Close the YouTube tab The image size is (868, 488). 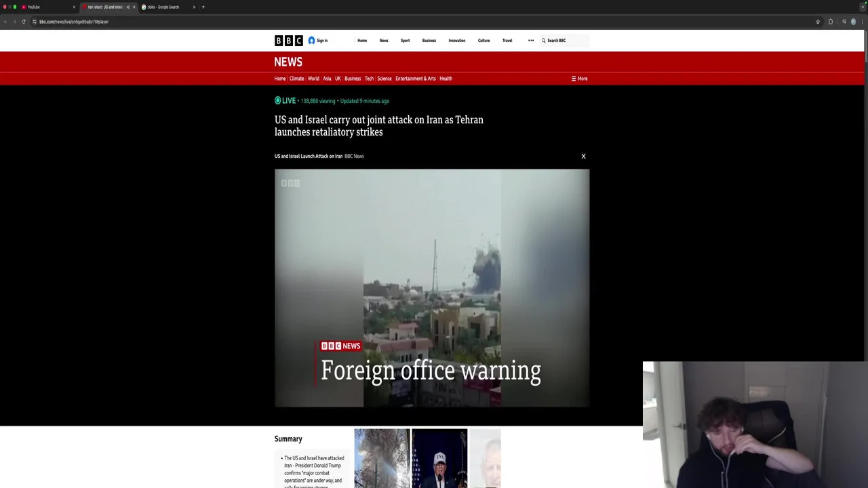[74, 7]
